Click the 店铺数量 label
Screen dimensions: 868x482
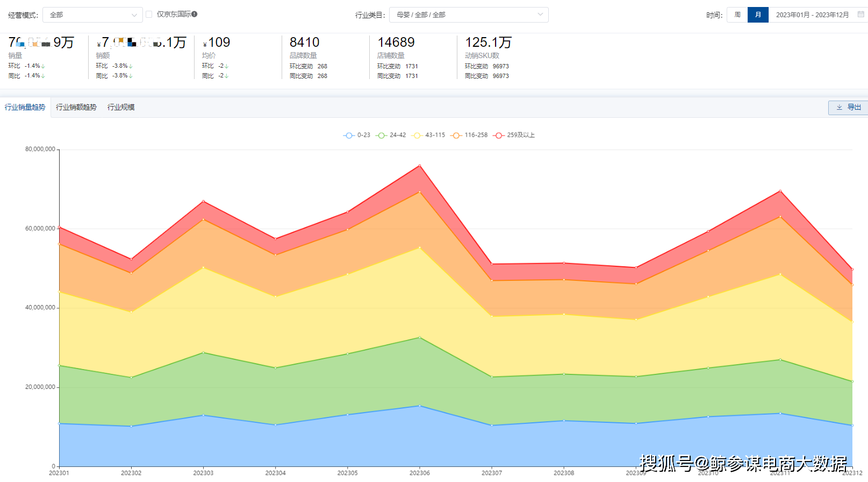coord(391,55)
